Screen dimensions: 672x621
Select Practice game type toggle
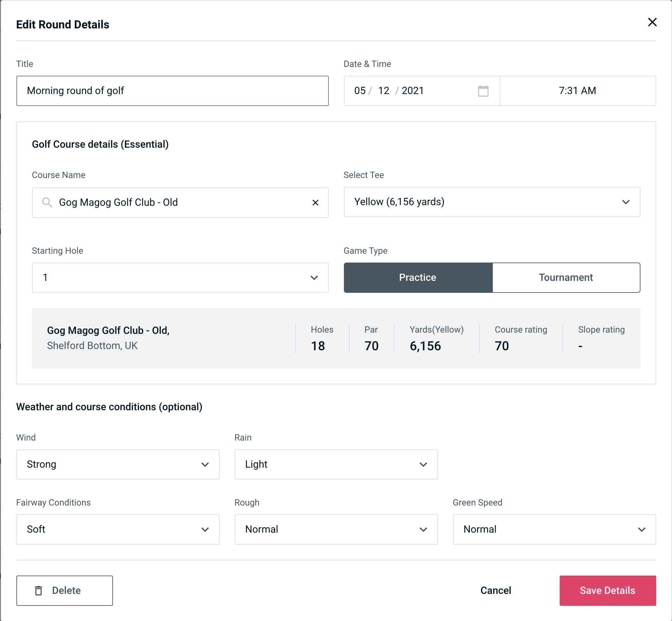point(417,277)
